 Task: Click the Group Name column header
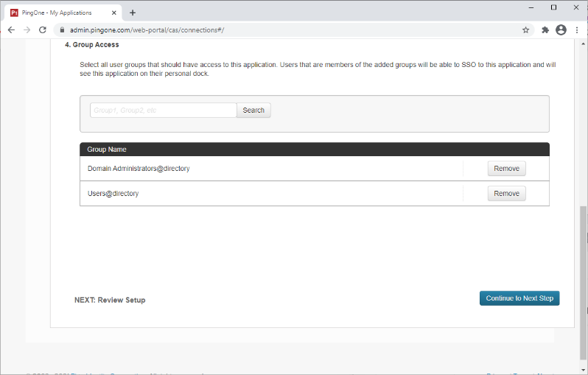pyautogui.click(x=107, y=150)
